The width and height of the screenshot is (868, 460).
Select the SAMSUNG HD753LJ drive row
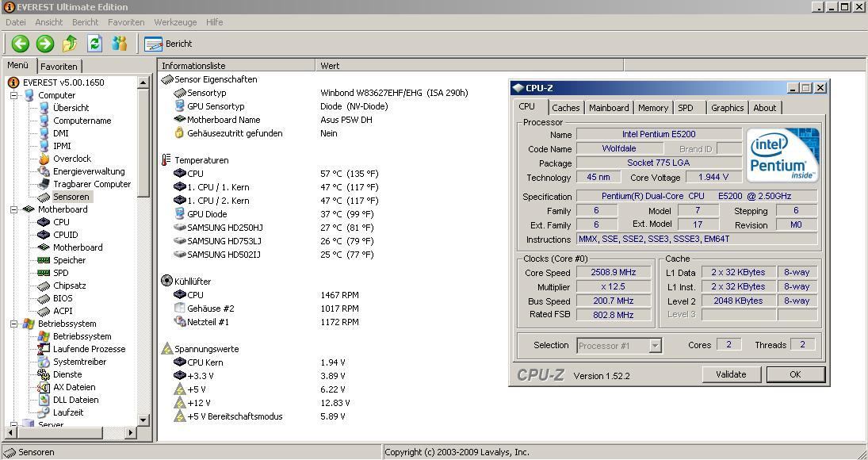click(x=217, y=241)
